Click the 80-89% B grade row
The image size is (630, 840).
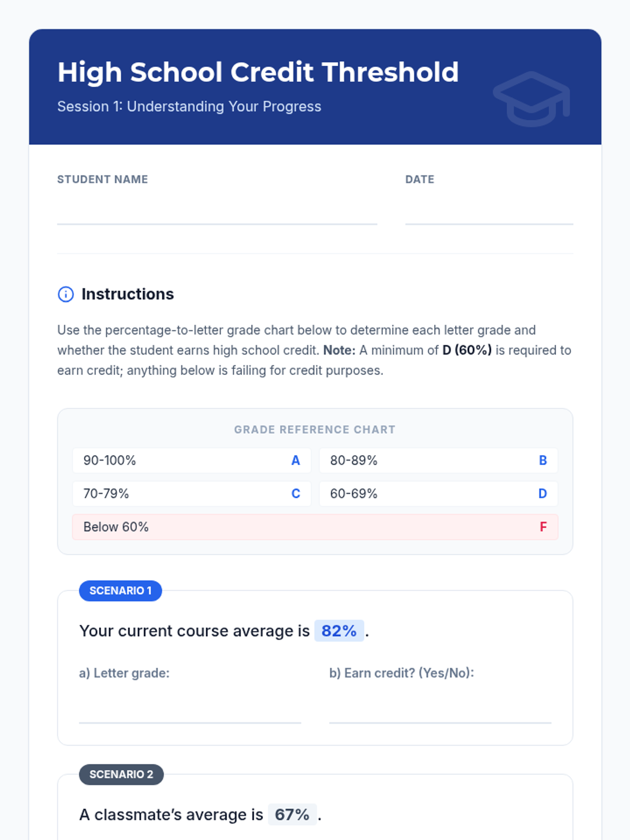[x=438, y=460]
